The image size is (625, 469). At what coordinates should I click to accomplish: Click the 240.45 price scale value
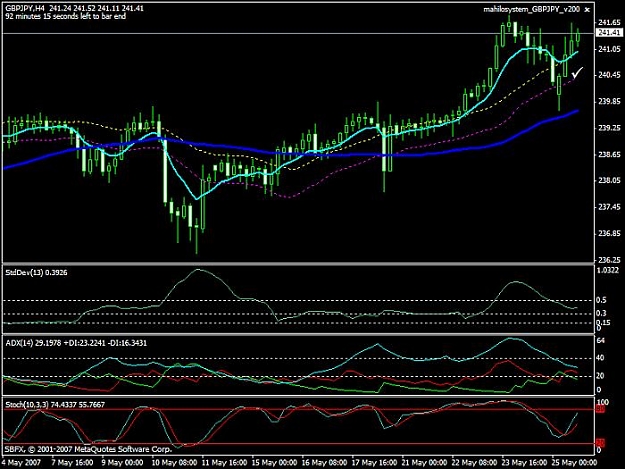click(x=609, y=75)
